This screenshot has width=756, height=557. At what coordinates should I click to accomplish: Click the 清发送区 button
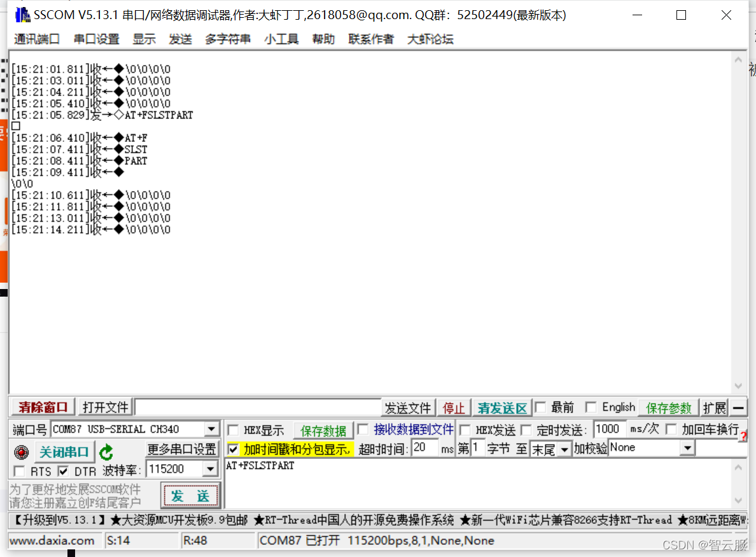pos(502,408)
